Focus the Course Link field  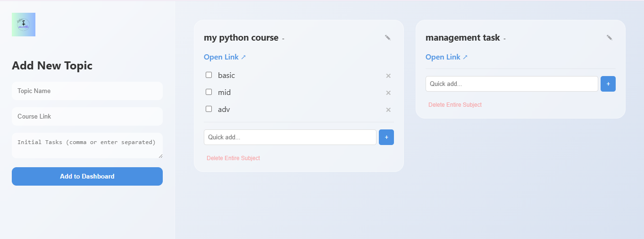coord(87,116)
